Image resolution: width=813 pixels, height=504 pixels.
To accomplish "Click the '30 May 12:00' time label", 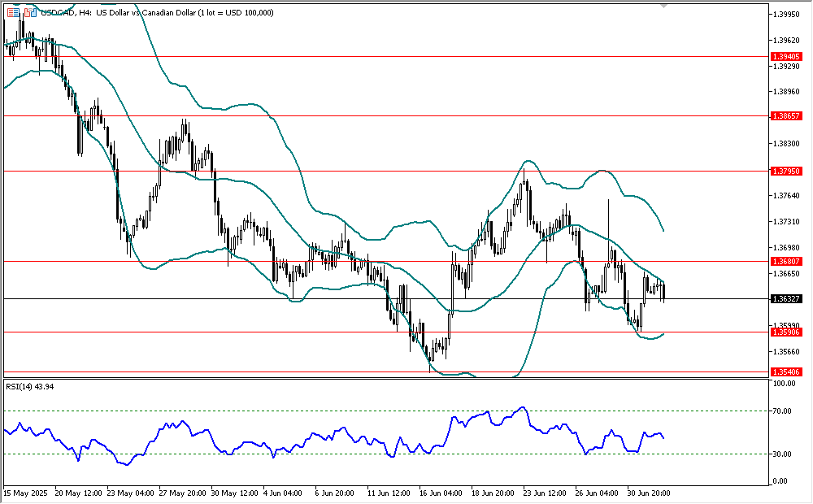I will (234, 493).
